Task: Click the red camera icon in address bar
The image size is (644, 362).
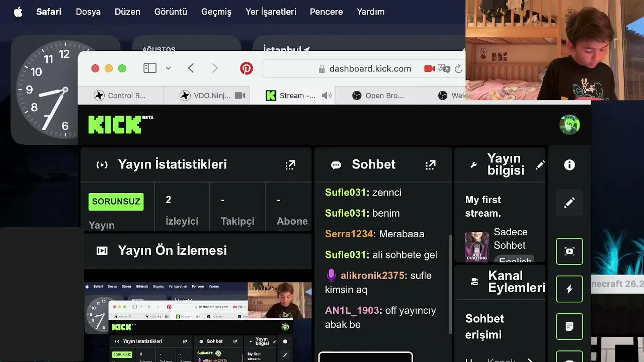Action: coord(429,69)
